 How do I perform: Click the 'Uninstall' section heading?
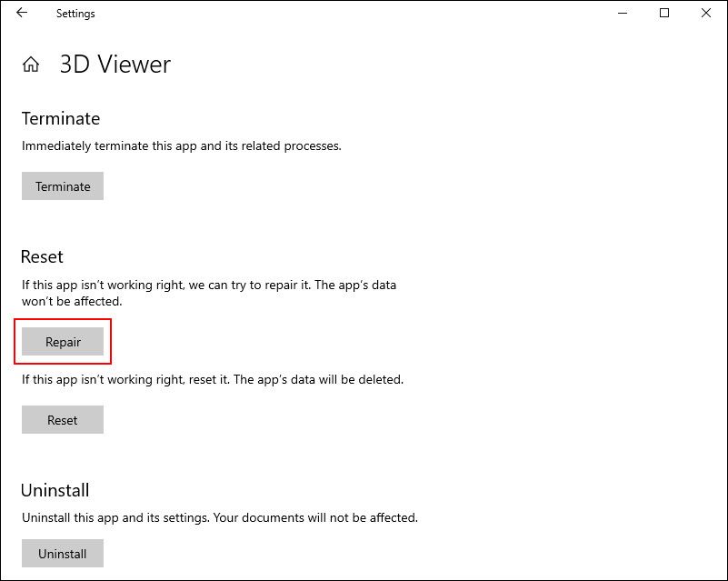[x=55, y=490]
